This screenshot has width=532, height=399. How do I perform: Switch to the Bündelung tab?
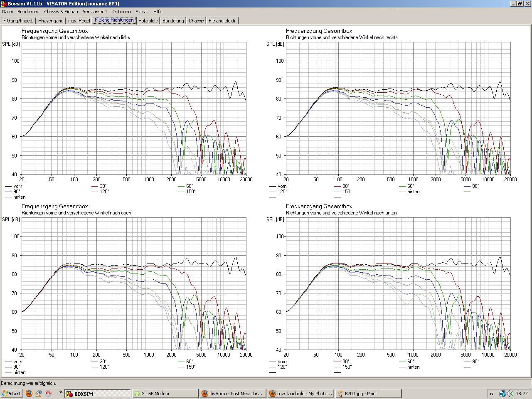pyautogui.click(x=173, y=20)
